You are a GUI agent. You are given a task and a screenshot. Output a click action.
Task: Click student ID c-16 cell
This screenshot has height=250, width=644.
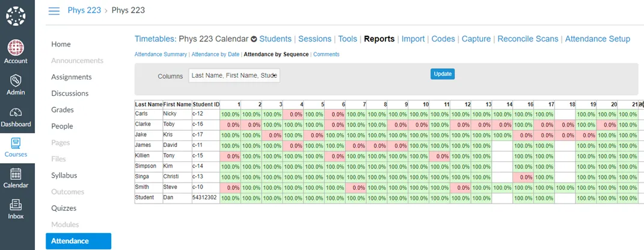coord(206,125)
